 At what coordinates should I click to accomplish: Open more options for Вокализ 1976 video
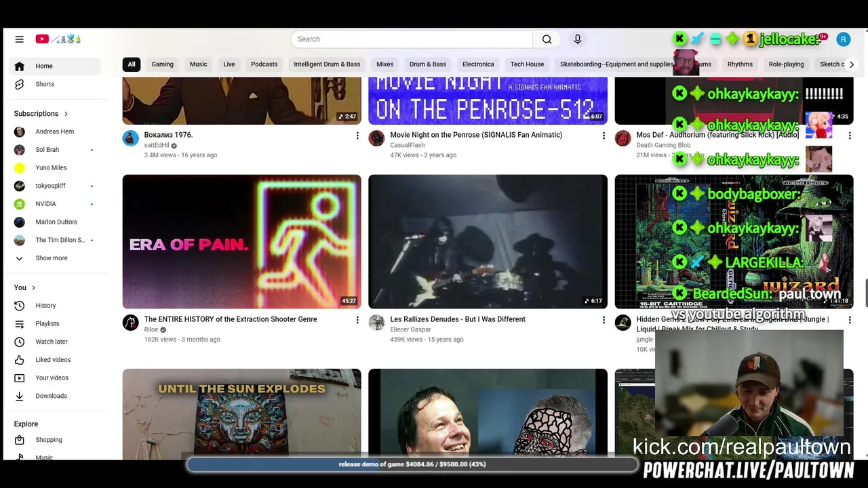coord(357,136)
